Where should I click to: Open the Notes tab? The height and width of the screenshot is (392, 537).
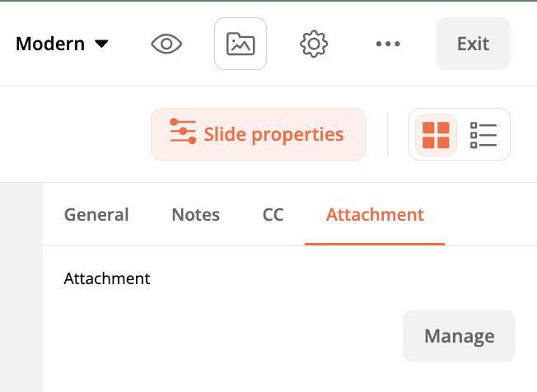pyautogui.click(x=195, y=215)
